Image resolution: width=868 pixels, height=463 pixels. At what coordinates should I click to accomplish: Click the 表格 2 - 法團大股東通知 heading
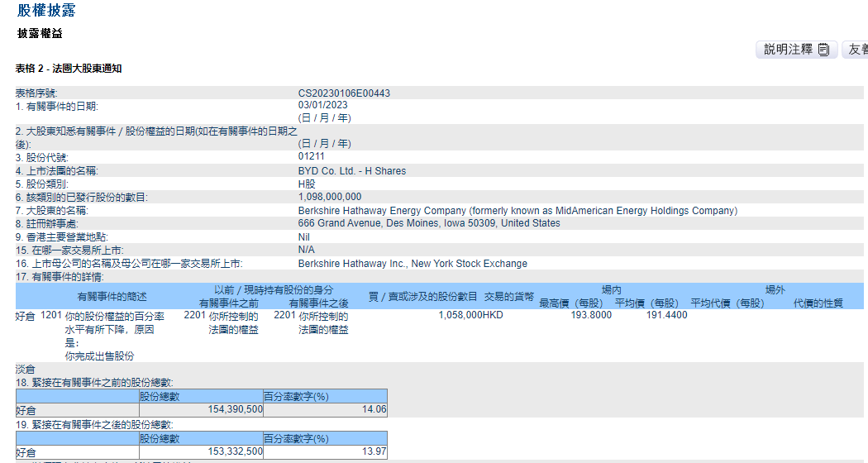pos(69,69)
